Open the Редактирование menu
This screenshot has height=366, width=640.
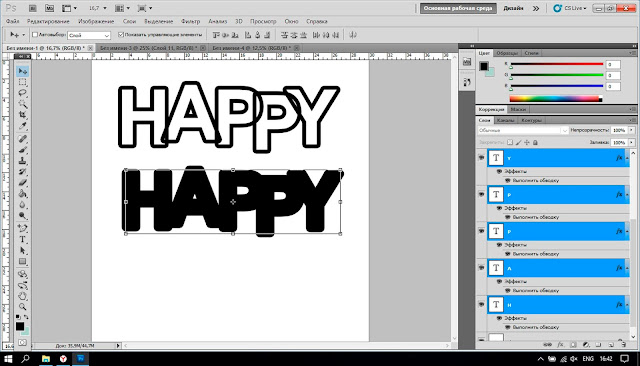(48, 21)
